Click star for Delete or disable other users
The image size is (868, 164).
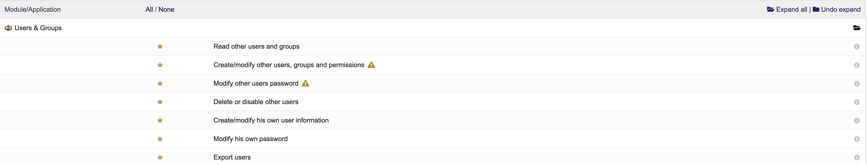tap(160, 102)
